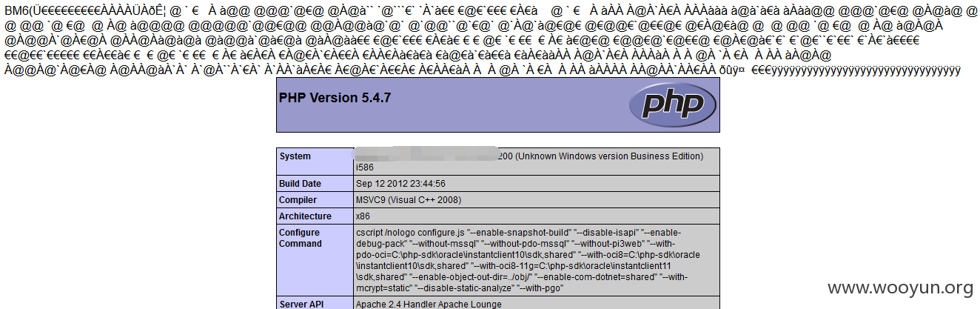This screenshot has width=980, height=309.
Task: Click the Unknown Windows version Business Edition text
Action: tap(608, 156)
